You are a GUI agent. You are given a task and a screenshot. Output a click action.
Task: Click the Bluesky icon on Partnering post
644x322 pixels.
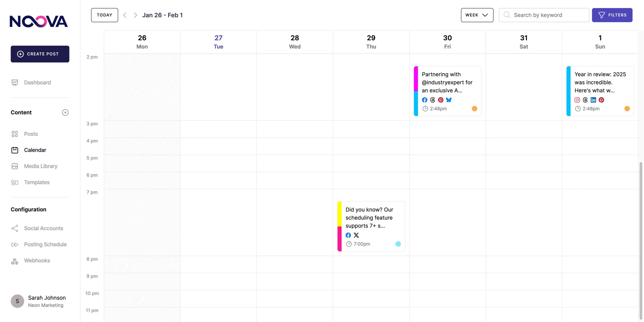tap(449, 100)
